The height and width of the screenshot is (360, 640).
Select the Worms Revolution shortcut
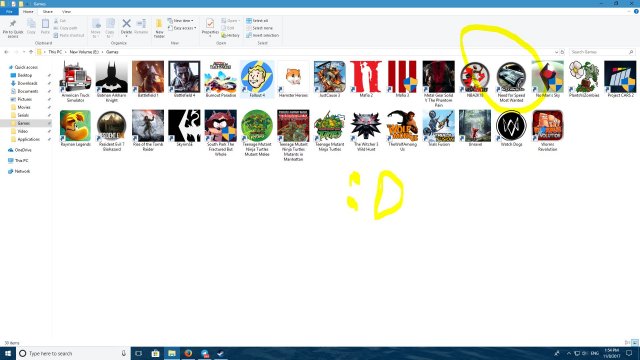tap(547, 130)
